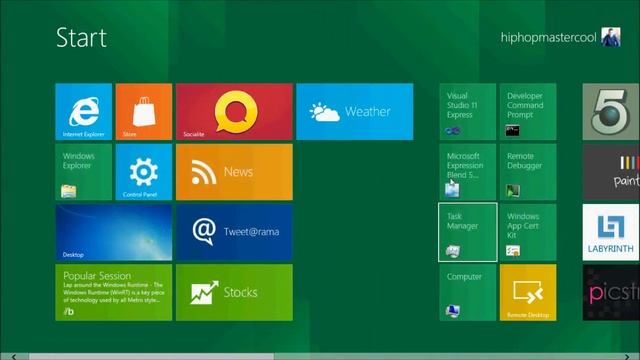Open the Tweet@rama tile
Screen dimensions: 640x360
pos(234,232)
